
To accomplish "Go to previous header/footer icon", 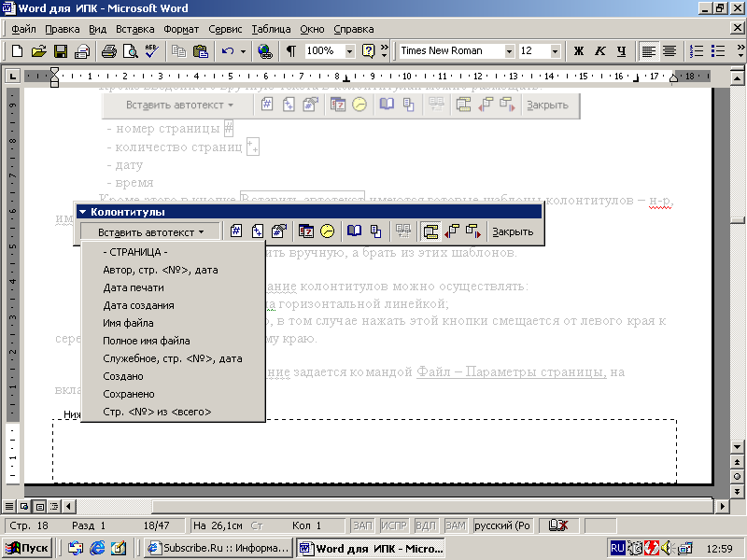I will pyautogui.click(x=452, y=231).
